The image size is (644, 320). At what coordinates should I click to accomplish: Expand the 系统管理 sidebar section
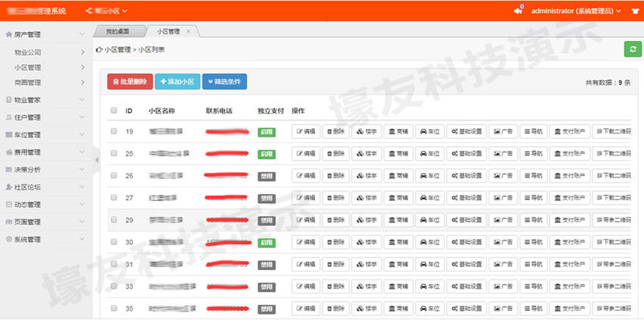point(45,240)
